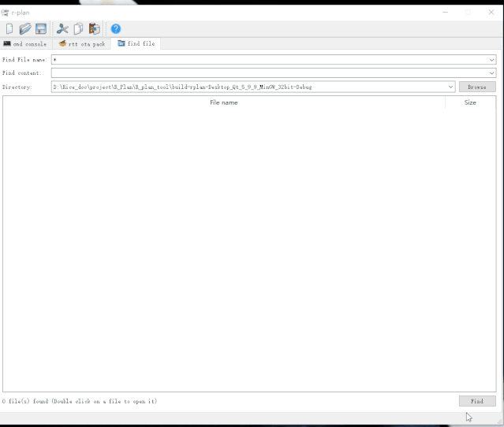Select the find file tab
This screenshot has height=427, width=504.
pyautogui.click(x=136, y=43)
